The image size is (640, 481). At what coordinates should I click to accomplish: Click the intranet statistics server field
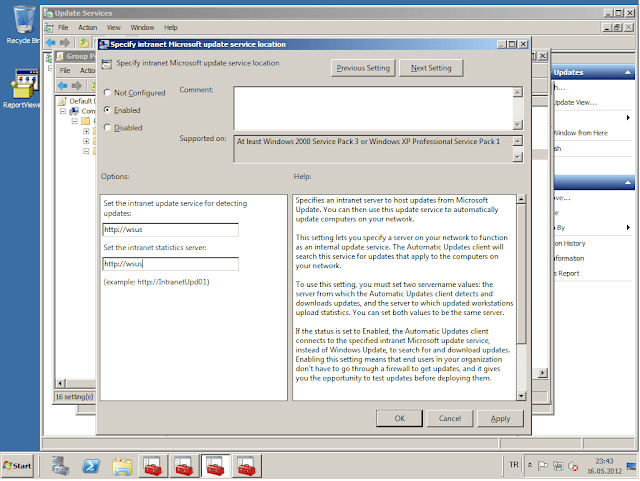pyautogui.click(x=170, y=264)
